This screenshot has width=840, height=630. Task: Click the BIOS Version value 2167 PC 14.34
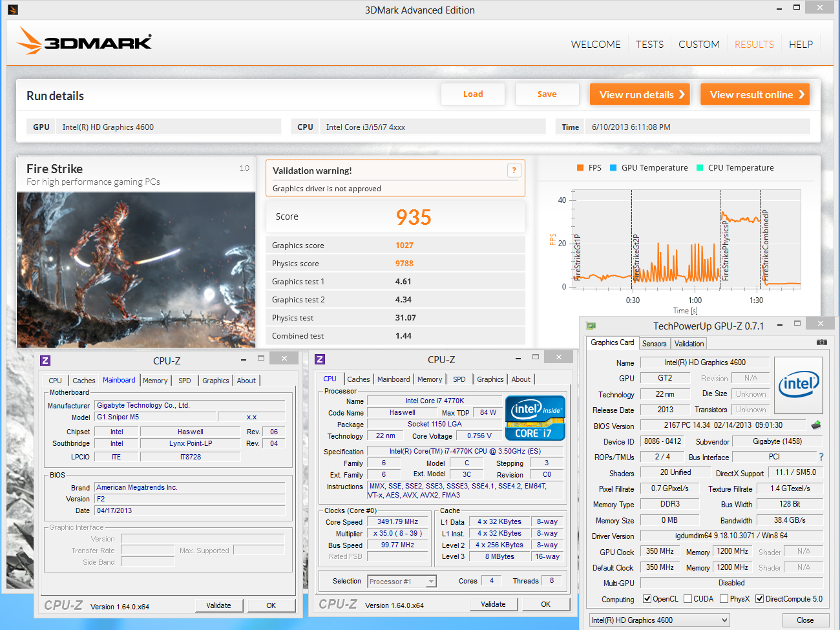point(722,425)
